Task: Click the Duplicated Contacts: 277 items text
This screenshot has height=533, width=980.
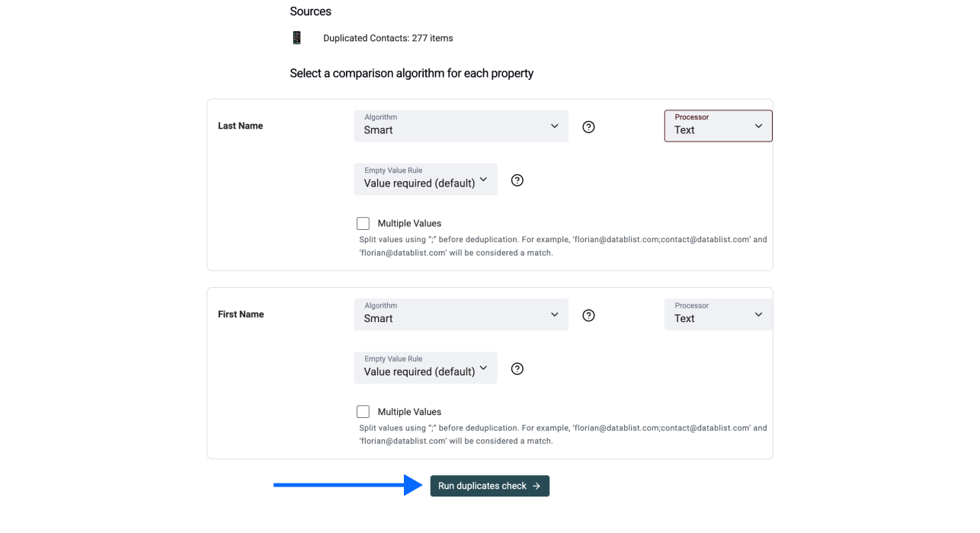Action: (388, 38)
